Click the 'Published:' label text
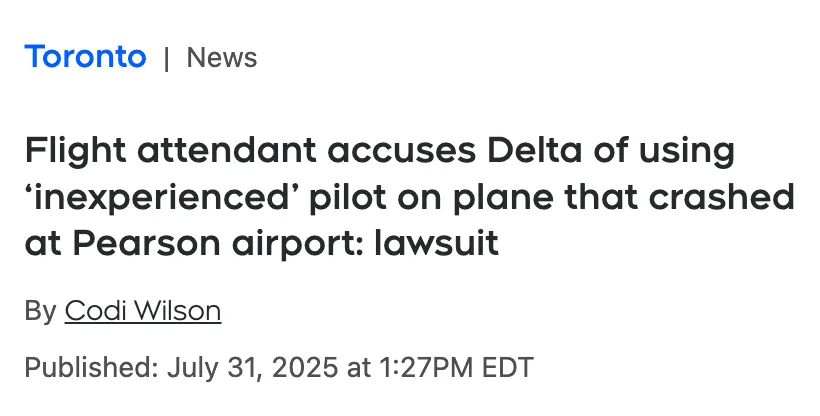 coord(90,366)
